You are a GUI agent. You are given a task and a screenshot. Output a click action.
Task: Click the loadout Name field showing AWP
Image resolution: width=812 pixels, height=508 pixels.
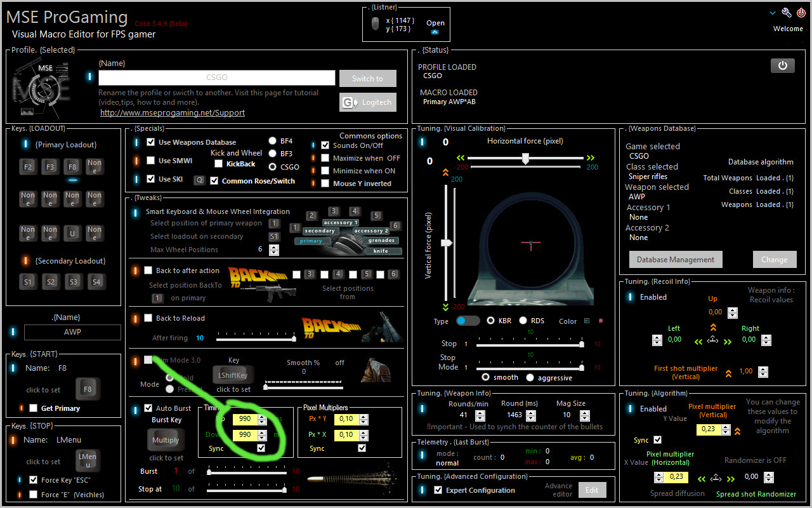click(x=72, y=332)
